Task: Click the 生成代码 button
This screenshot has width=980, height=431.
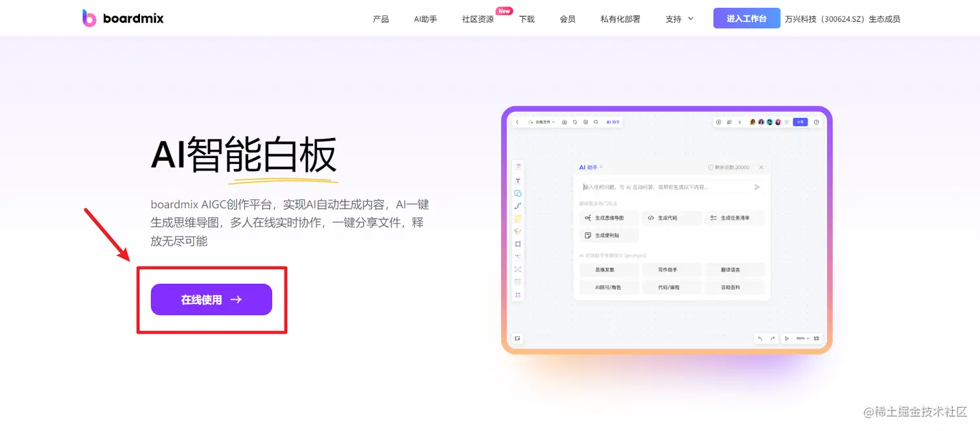Action: tap(672, 218)
